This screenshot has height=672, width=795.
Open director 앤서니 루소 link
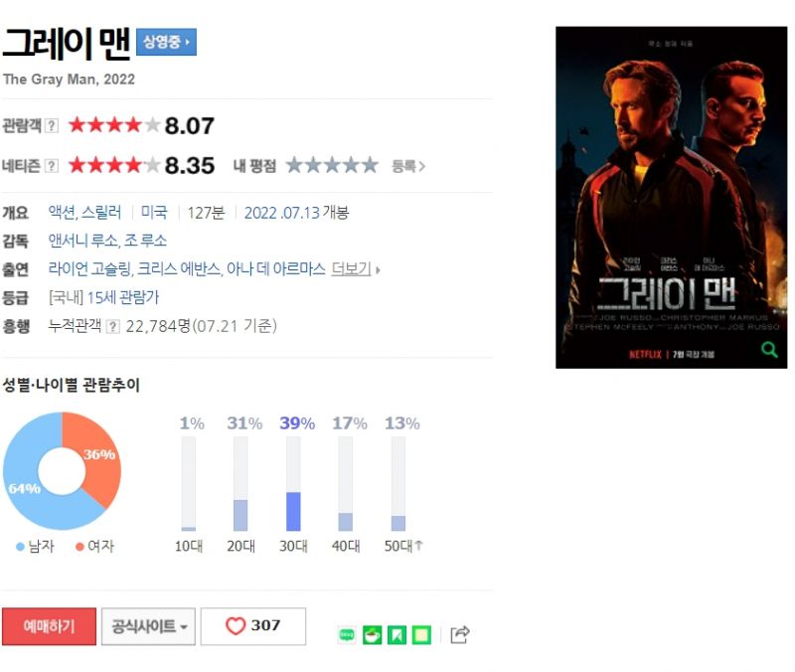coord(83,241)
